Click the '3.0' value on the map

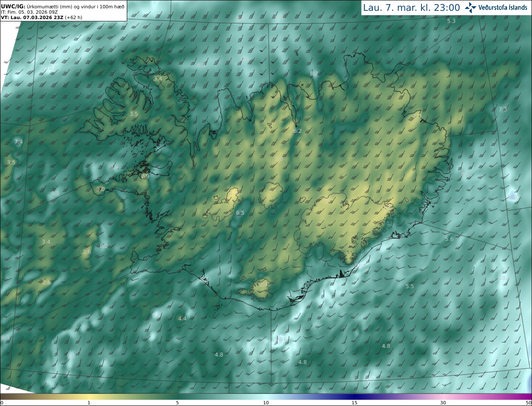tap(101, 189)
